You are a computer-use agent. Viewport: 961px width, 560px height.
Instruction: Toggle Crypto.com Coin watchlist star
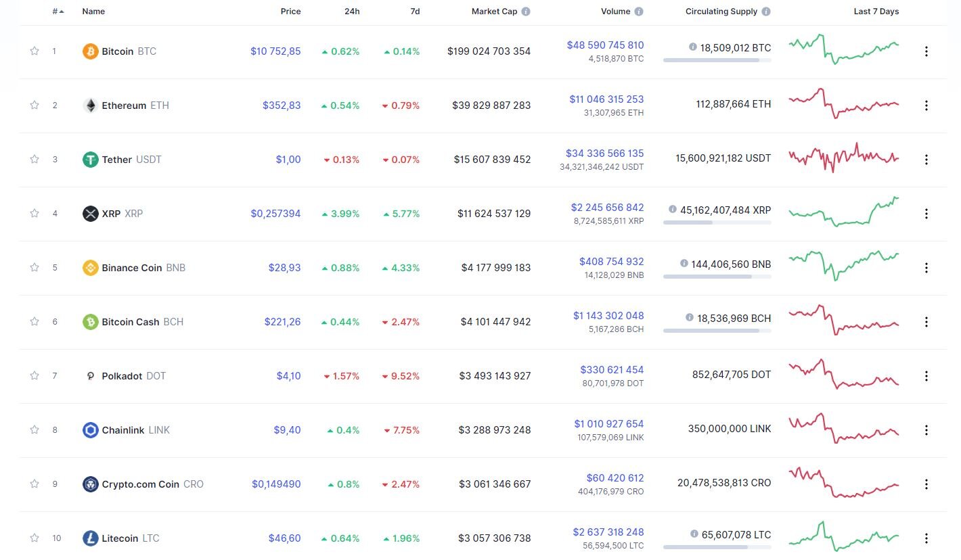35,484
